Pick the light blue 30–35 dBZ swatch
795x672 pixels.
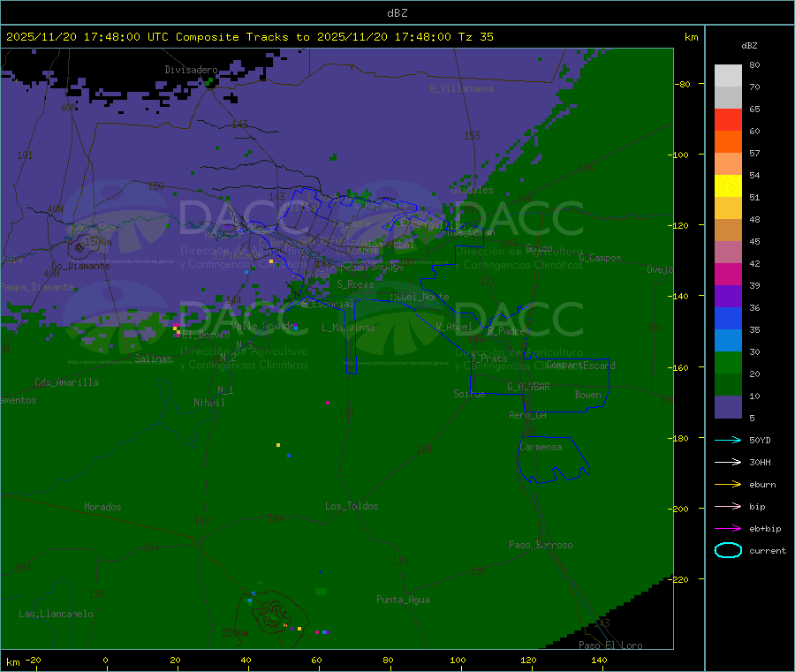[x=728, y=341]
